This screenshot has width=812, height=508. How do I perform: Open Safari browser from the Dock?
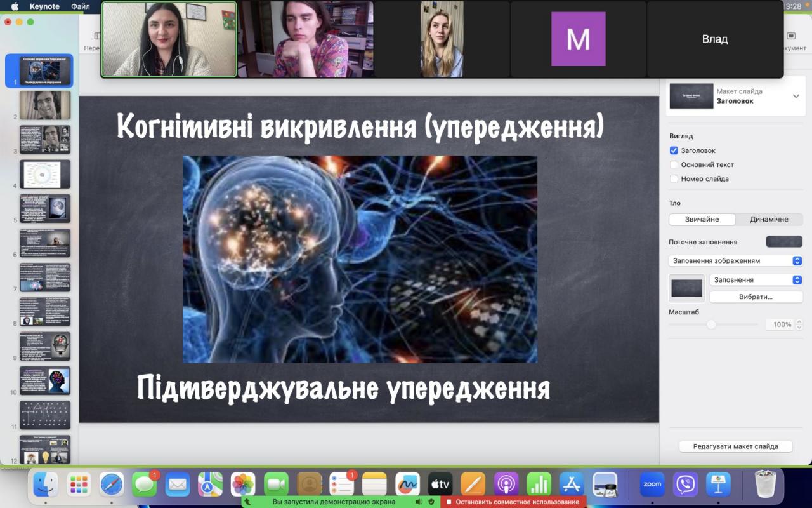tap(112, 485)
